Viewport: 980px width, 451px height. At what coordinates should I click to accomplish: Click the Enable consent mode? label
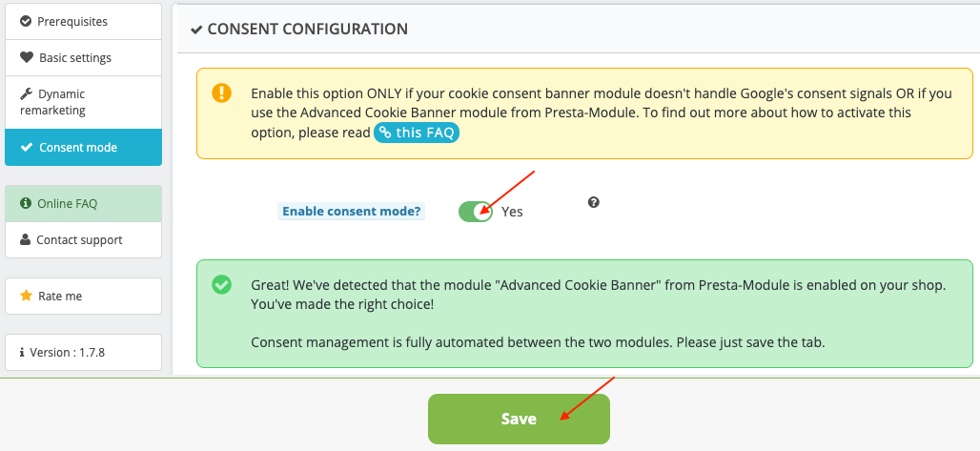click(351, 212)
